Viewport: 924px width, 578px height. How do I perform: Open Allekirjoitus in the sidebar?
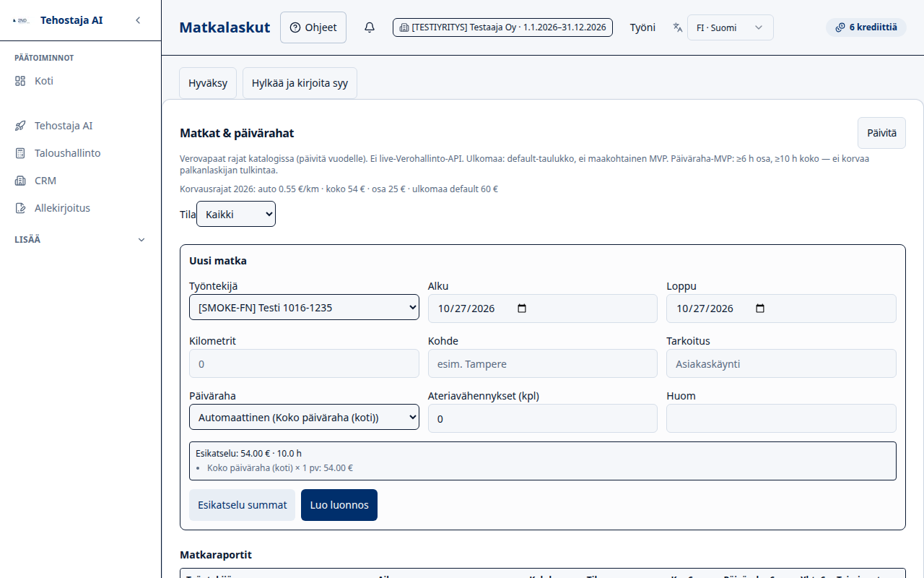[80, 208]
